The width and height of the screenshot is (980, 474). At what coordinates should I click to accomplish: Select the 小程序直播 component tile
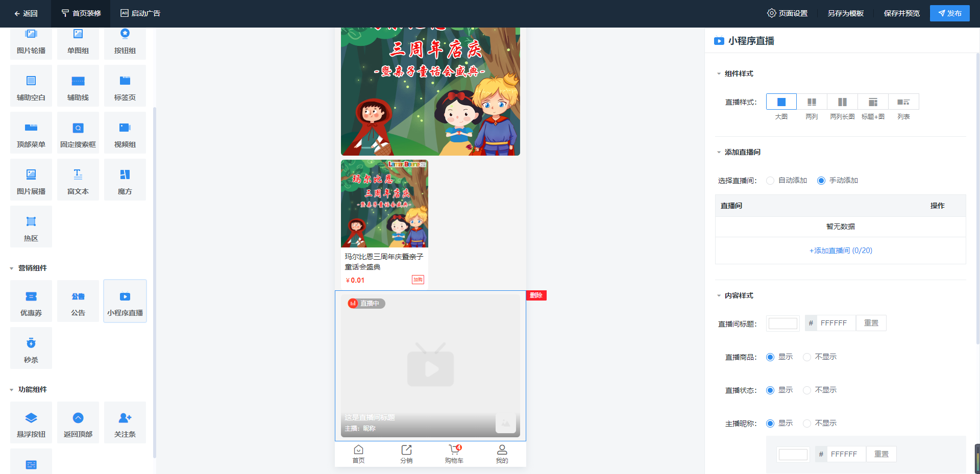125,301
